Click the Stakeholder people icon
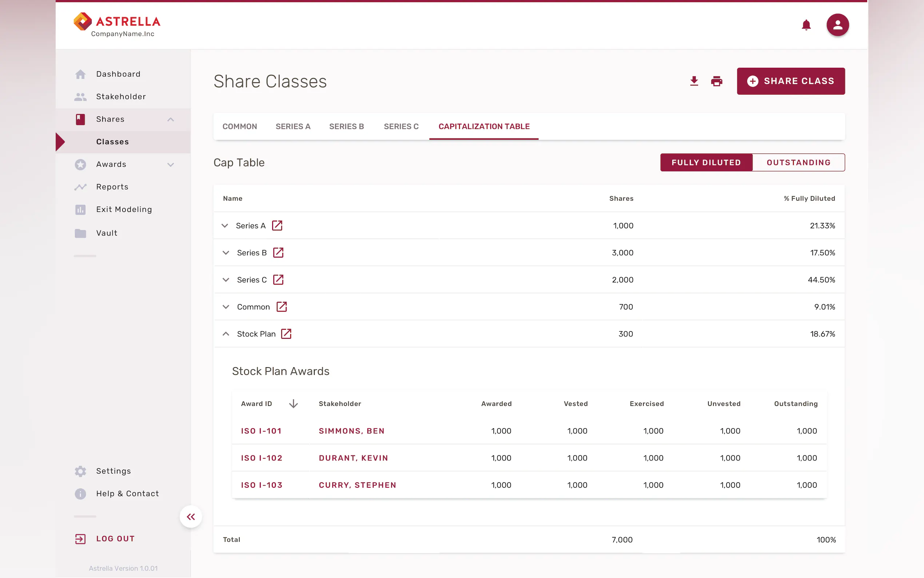Screen dimensions: 924x578 click(x=80, y=97)
